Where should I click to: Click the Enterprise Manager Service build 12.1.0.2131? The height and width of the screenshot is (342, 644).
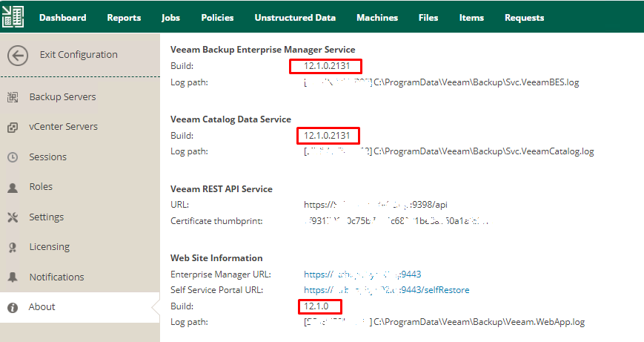(327, 66)
